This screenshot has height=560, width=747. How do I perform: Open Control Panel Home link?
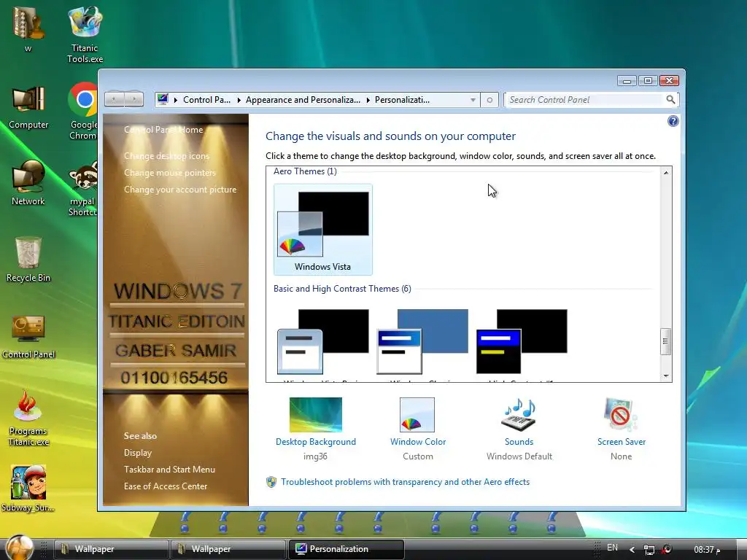point(163,130)
